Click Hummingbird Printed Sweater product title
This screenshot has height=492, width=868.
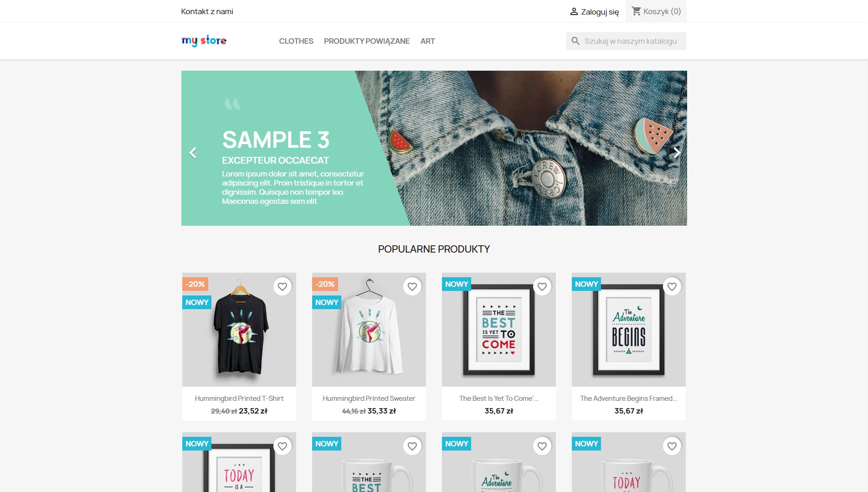pos(369,398)
